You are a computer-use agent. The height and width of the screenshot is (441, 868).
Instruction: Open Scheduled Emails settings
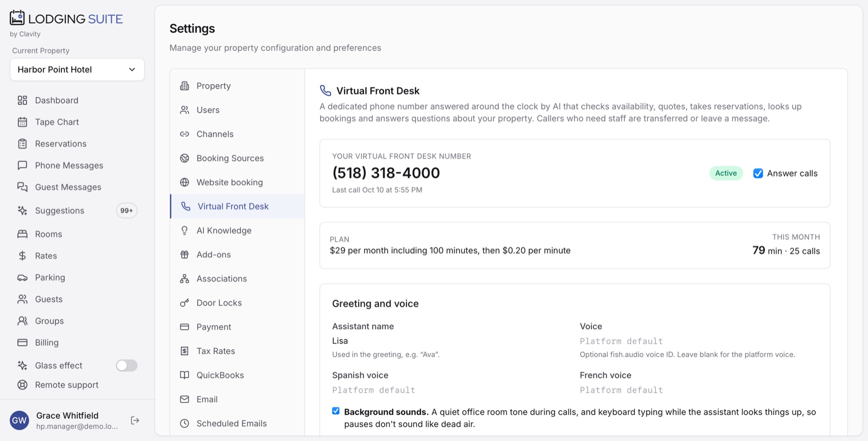pos(237,424)
